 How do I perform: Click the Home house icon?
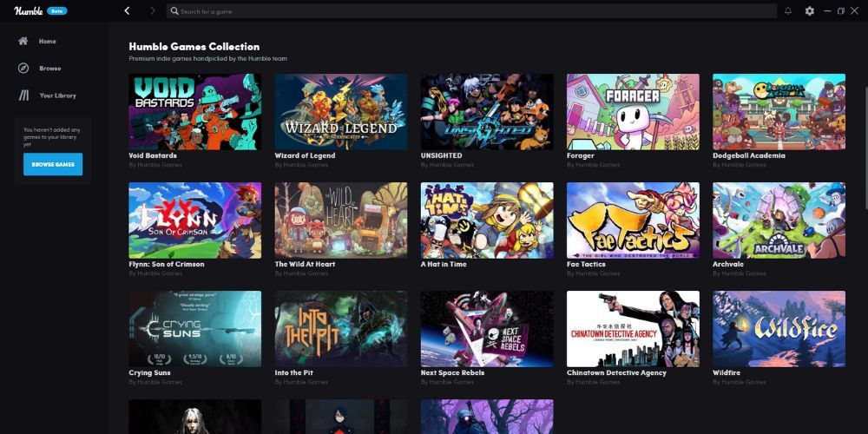click(x=23, y=41)
